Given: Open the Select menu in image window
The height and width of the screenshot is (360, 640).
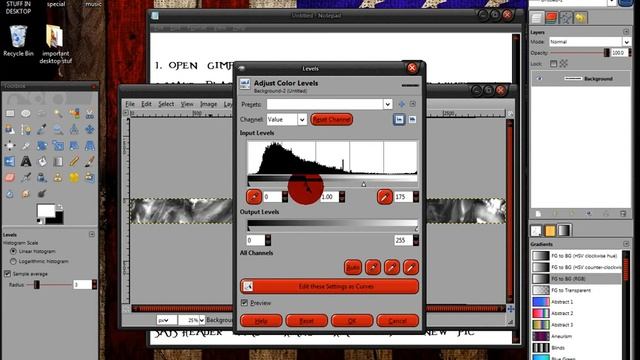Looking at the screenshot, I should pos(166,104).
